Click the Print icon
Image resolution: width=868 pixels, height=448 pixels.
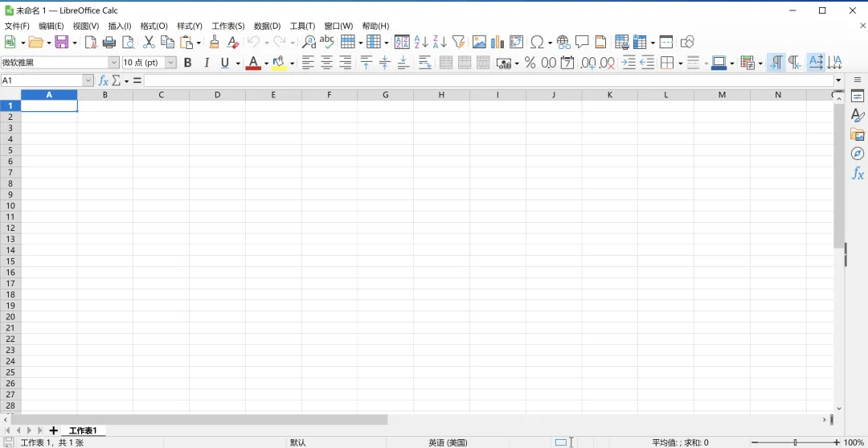click(x=109, y=42)
